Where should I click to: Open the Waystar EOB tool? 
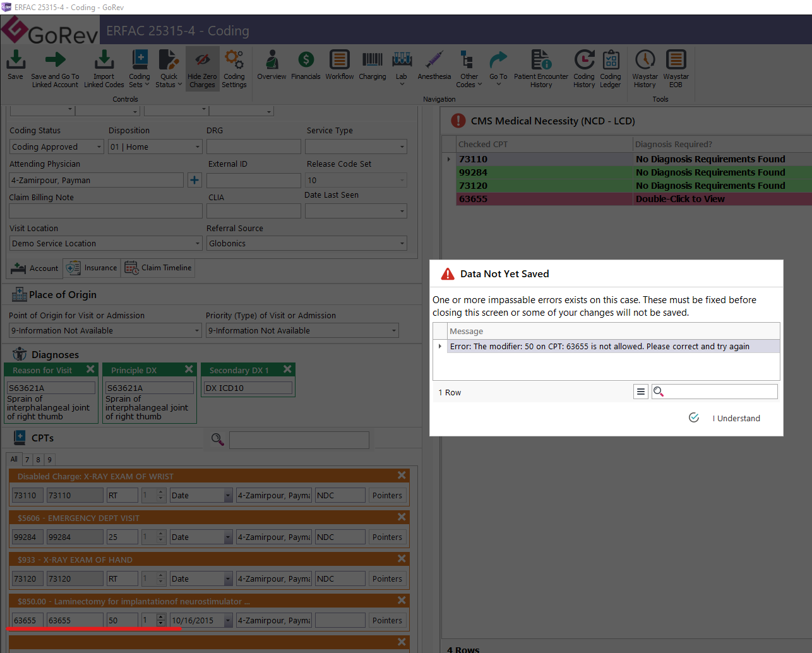[676, 68]
